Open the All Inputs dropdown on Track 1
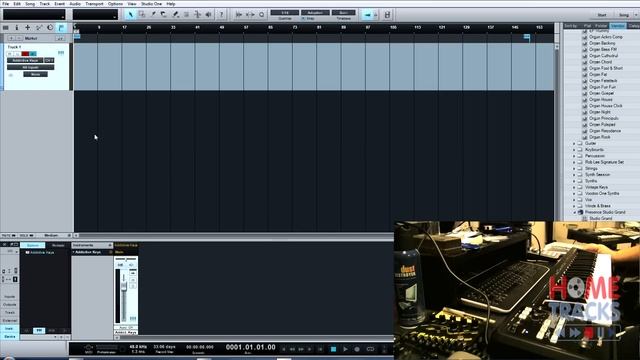This screenshot has width=640, height=360. [x=31, y=67]
